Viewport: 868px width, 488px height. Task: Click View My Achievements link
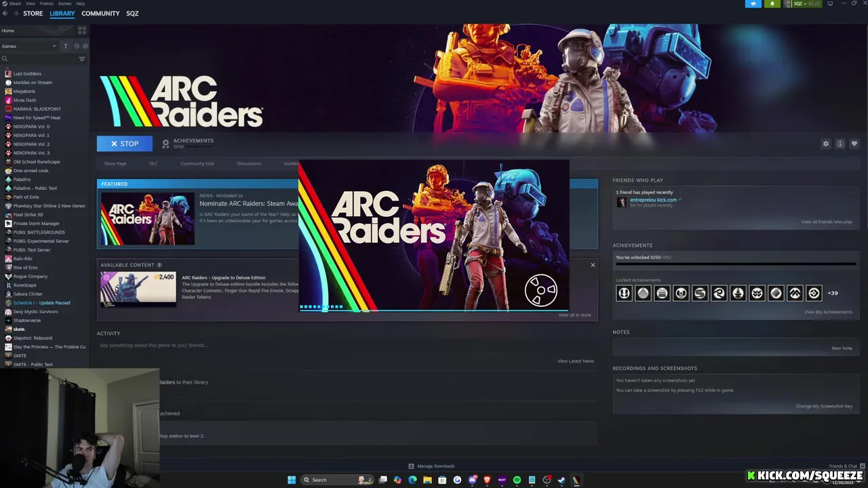point(828,312)
